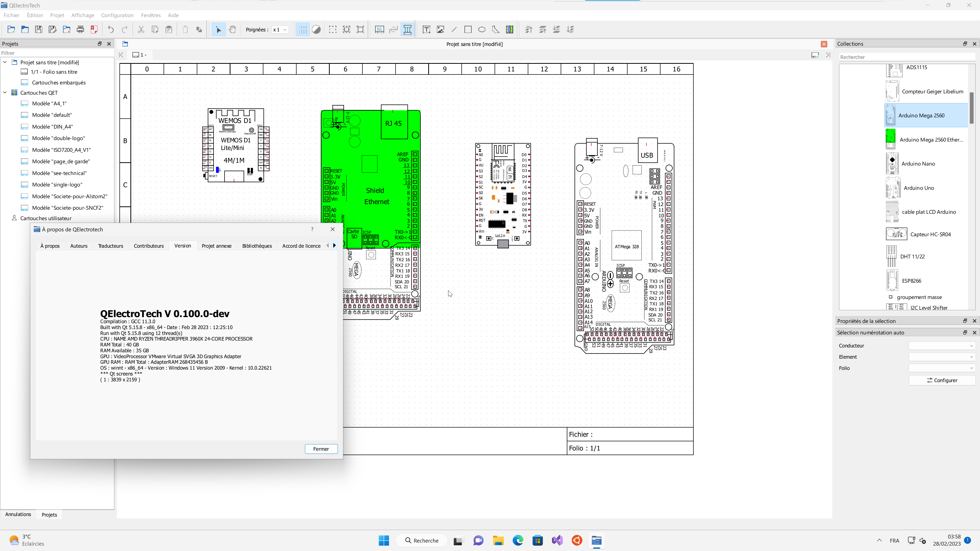The image size is (980, 551).
Task: Add text field tool
Action: point(426,29)
